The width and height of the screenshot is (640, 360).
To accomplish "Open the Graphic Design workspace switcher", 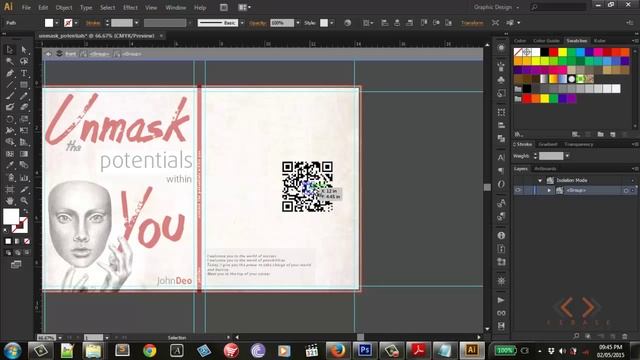I will pos(496,7).
